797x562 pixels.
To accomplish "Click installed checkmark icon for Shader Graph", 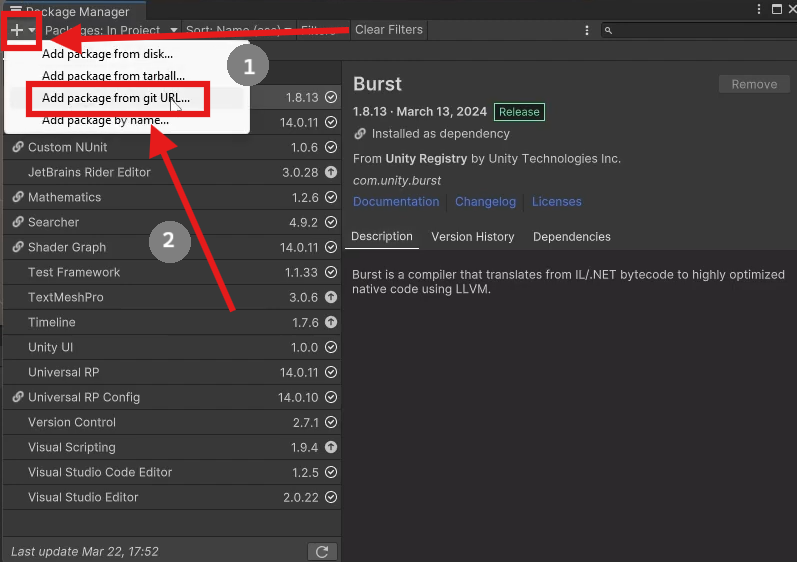I will click(x=331, y=247).
